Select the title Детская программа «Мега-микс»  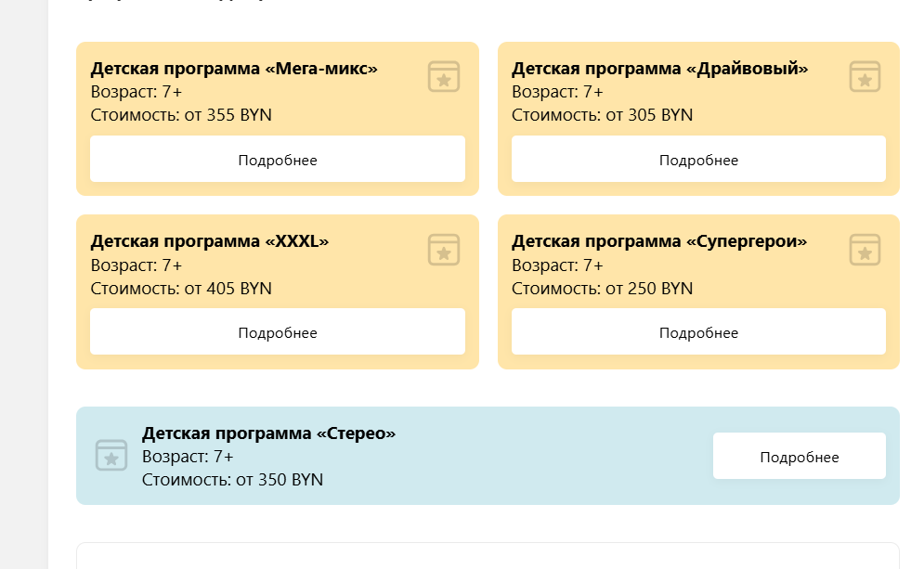(x=234, y=69)
